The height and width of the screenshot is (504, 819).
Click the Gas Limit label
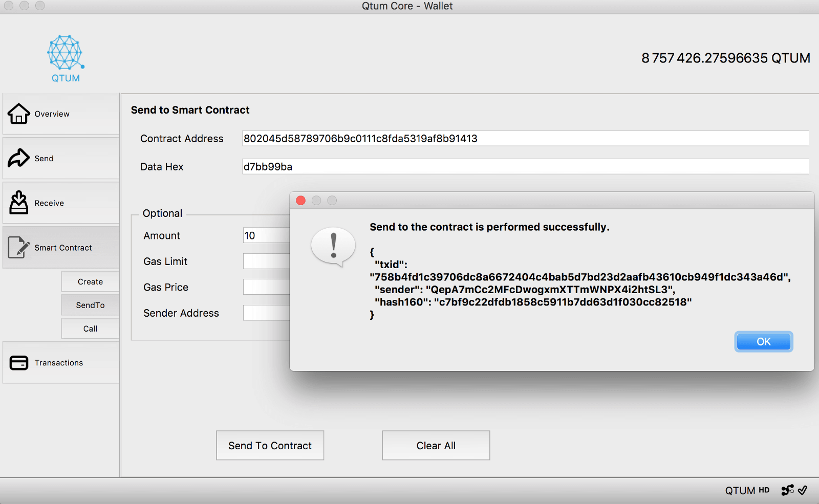165,261
